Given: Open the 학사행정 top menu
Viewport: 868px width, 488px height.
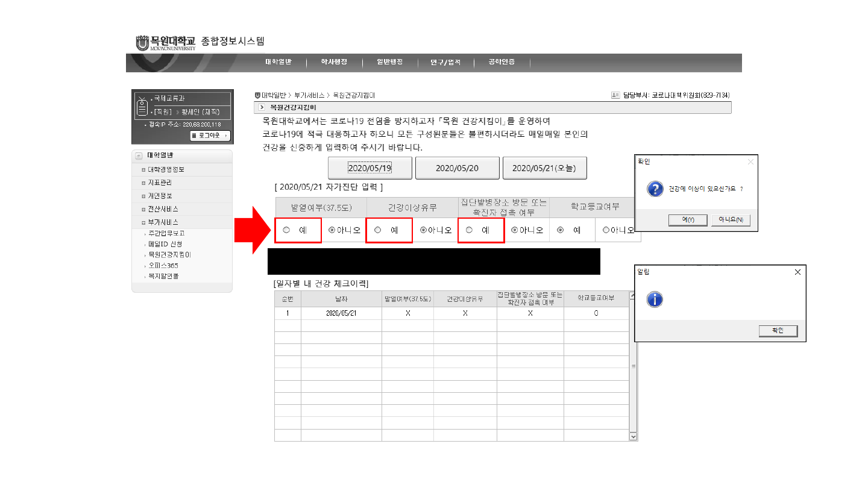Looking at the screenshot, I should coord(334,62).
